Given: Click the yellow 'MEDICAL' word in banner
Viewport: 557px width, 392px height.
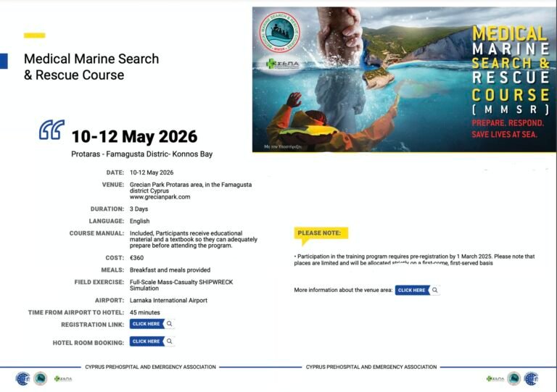Looking at the screenshot, I should click(509, 34).
